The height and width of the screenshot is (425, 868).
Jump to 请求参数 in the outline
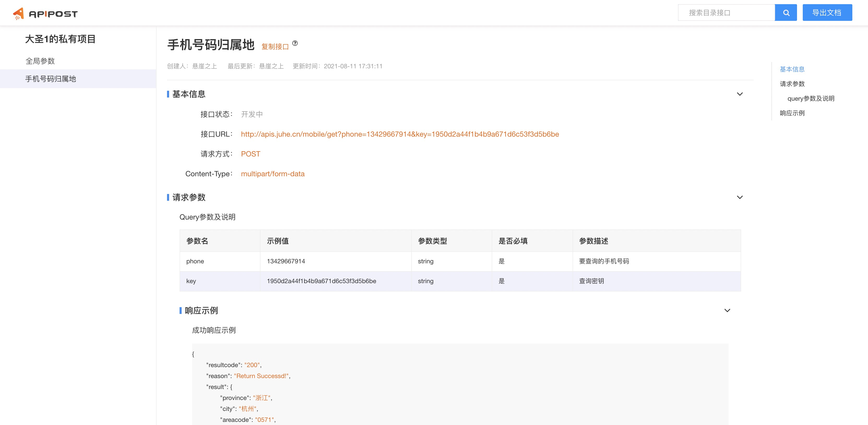click(x=792, y=84)
